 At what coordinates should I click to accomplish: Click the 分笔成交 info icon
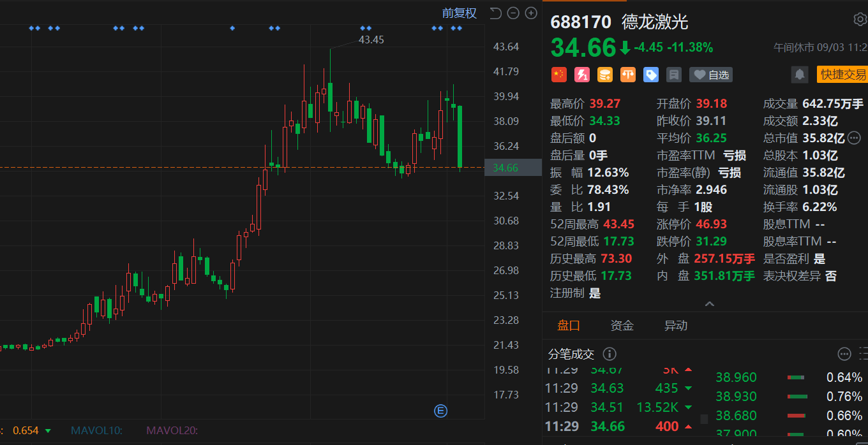coord(610,354)
